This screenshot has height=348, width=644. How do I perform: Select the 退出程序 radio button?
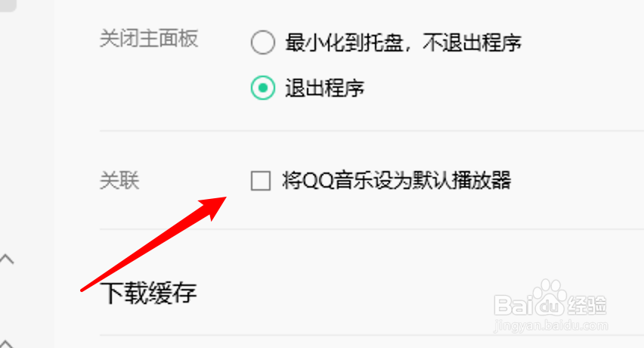[x=263, y=88]
